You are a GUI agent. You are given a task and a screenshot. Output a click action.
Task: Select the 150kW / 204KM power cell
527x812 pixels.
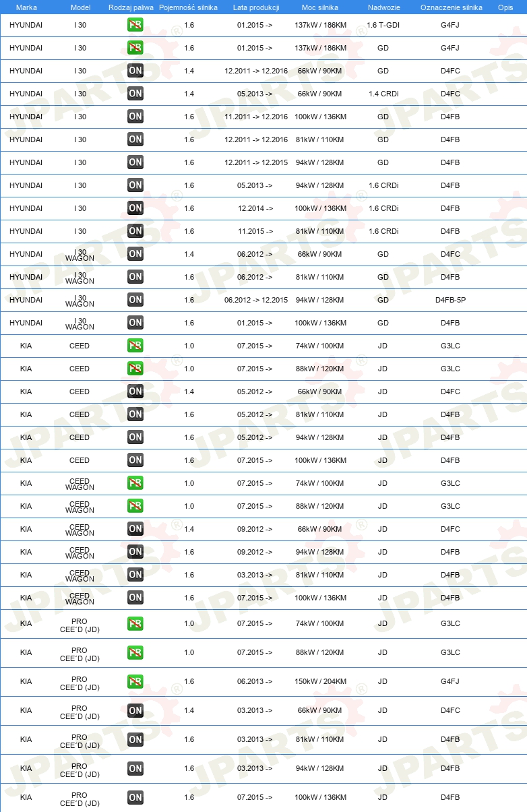coord(321,681)
